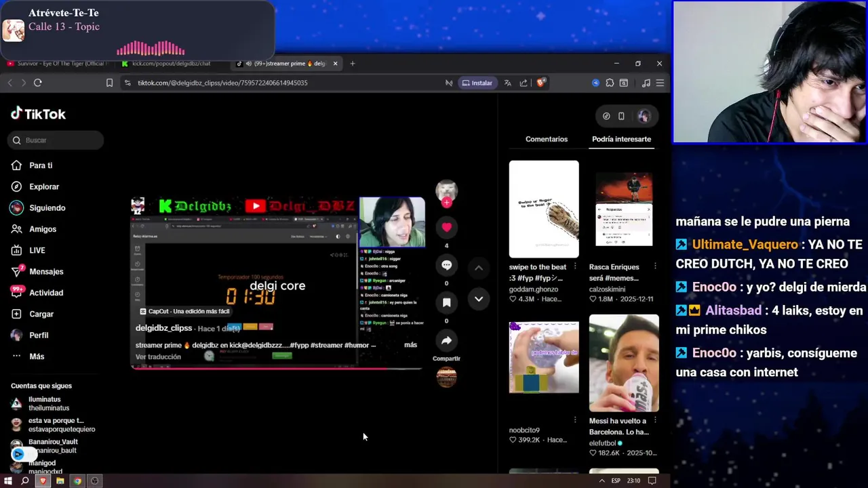Viewport: 868px width, 488px height.
Task: Open the spinning sound disc below Compartir
Action: click(446, 377)
